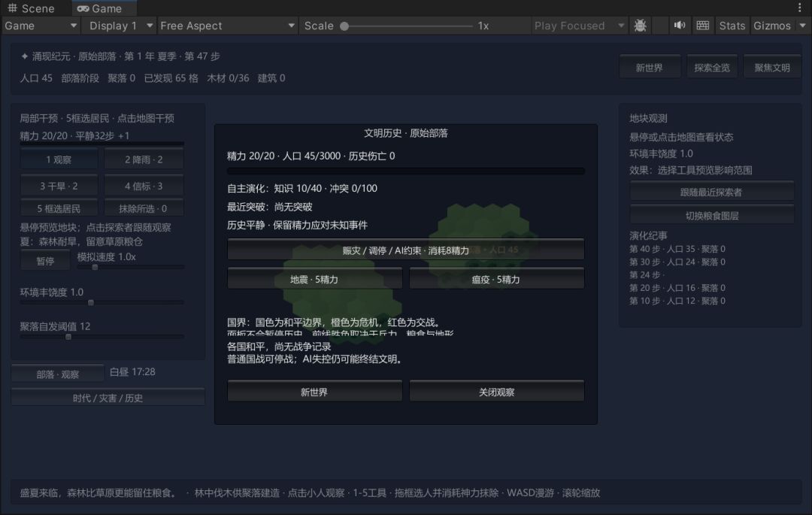Click the 模拟速度 slider handle
This screenshot has width=812, height=515.
pyautogui.click(x=95, y=267)
